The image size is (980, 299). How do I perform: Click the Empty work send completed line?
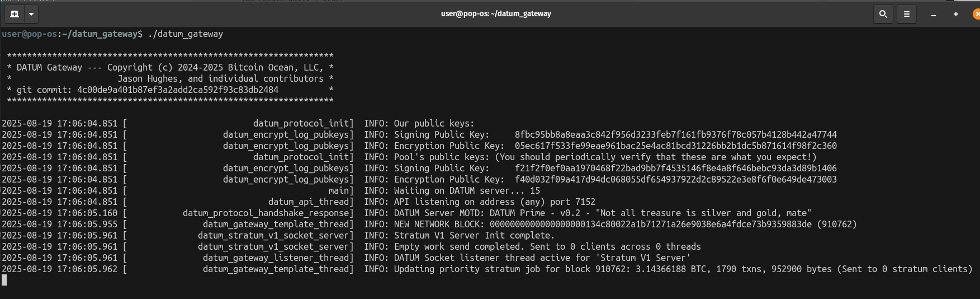click(x=547, y=246)
